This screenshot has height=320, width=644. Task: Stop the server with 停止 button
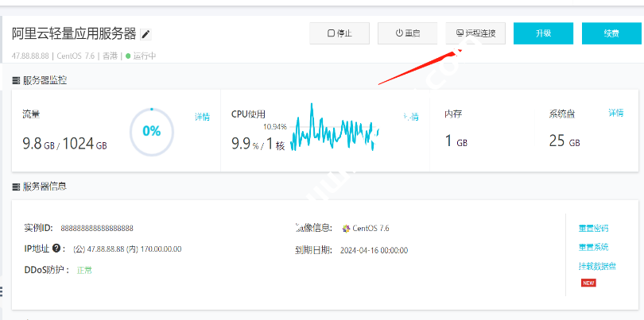pyautogui.click(x=339, y=33)
